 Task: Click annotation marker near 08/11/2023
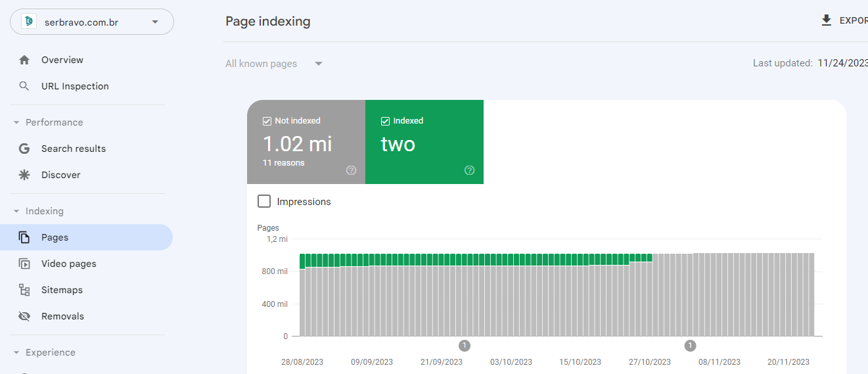pyautogui.click(x=690, y=345)
